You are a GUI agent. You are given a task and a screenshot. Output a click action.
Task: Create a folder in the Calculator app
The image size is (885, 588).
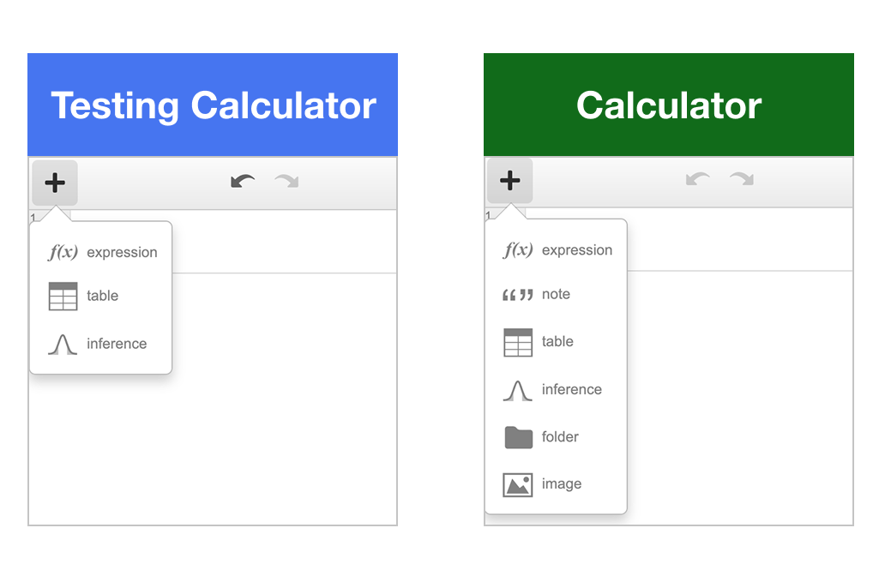(x=556, y=436)
